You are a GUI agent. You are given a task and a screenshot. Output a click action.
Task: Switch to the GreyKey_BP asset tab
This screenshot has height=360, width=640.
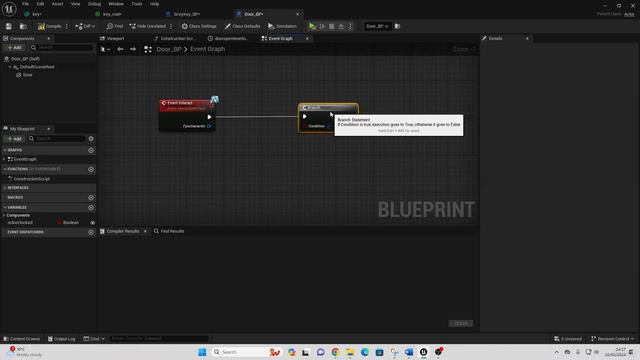pyautogui.click(x=187, y=14)
